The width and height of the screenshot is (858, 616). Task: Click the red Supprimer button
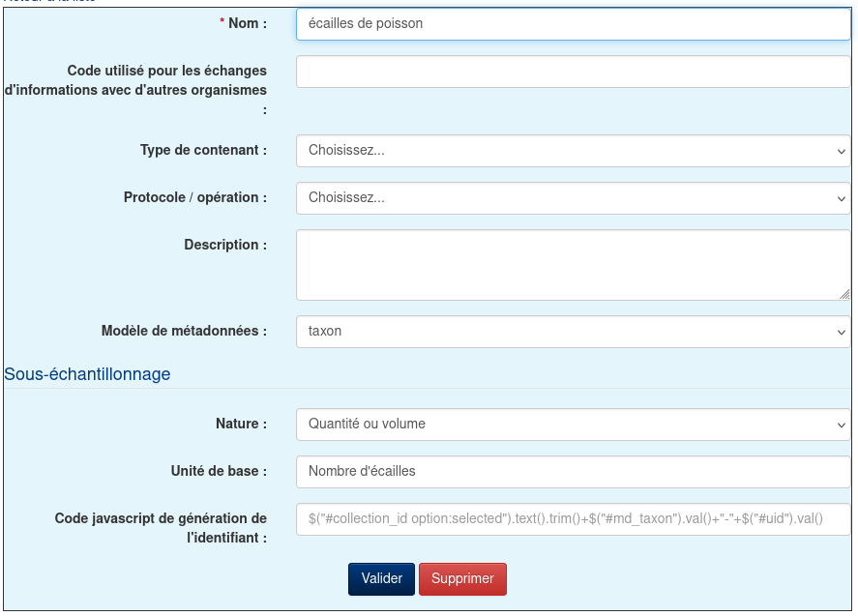click(462, 579)
